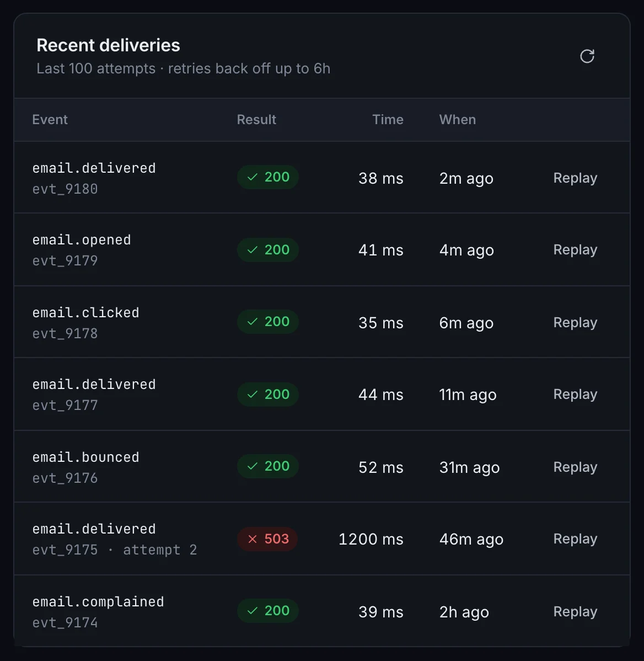
Task: Select the Time column header
Action: point(388,120)
